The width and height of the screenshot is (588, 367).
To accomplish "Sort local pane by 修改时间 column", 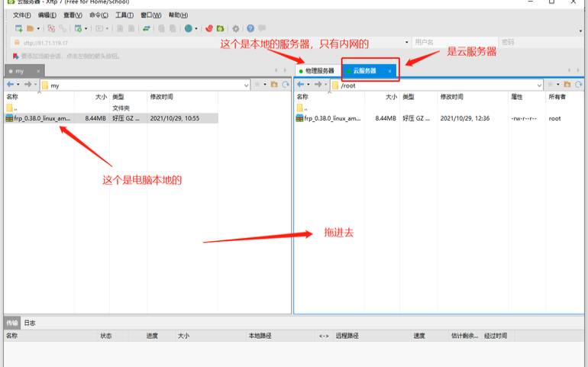I will (x=162, y=97).
